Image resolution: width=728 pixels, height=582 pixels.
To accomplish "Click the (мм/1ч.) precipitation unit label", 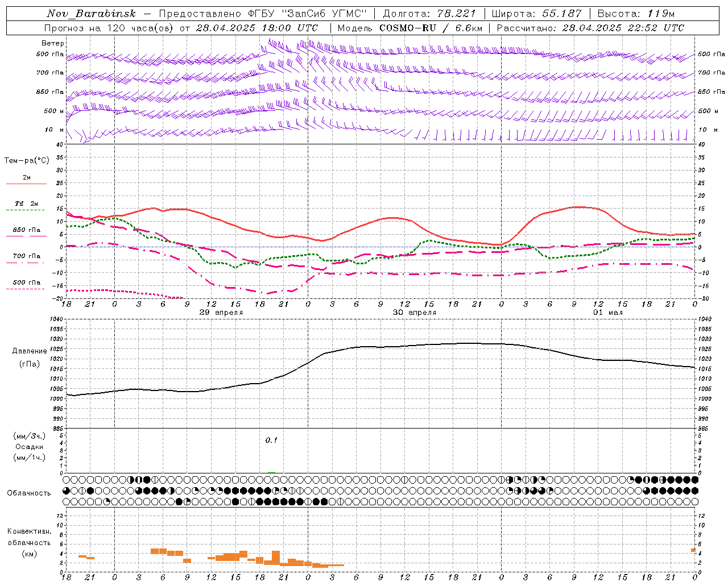I will point(30,458).
